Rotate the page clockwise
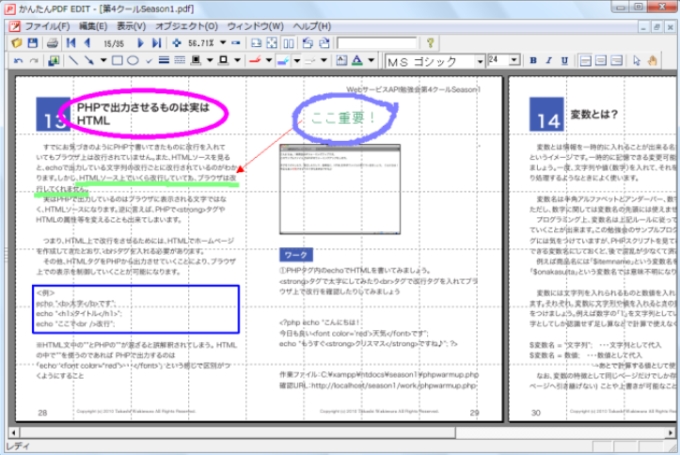The height and width of the screenshot is (455, 680). tap(324, 43)
